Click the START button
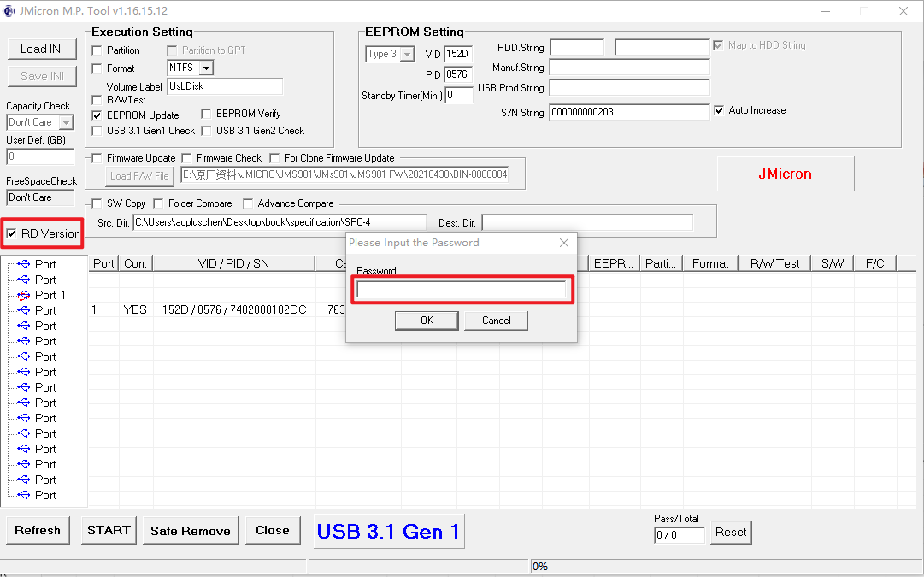 [x=109, y=531]
